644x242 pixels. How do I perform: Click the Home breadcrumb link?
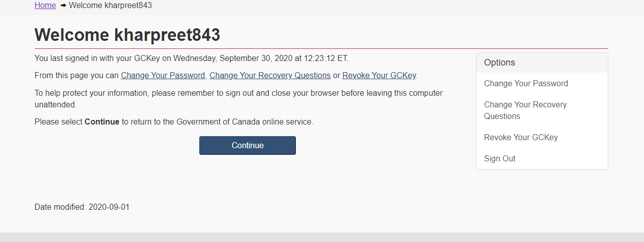(45, 6)
